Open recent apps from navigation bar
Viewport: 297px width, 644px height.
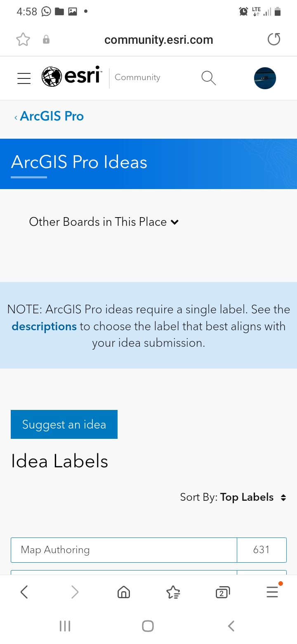pyautogui.click(x=65, y=625)
